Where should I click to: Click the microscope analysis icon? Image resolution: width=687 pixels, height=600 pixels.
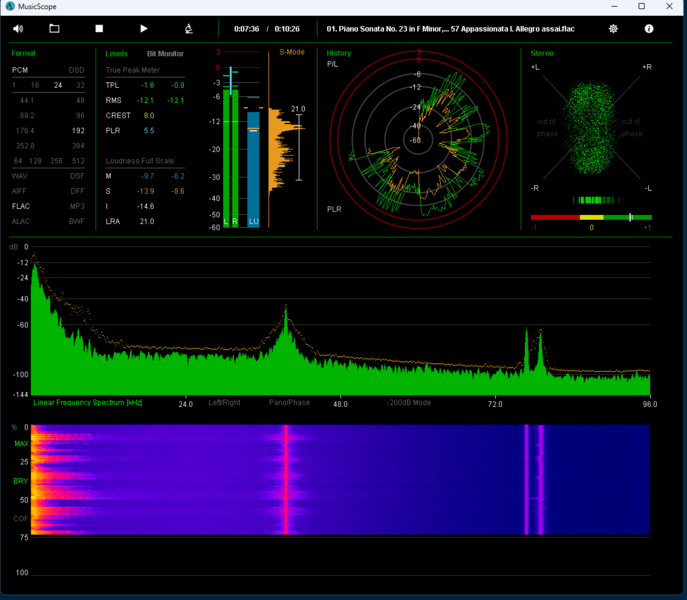coord(189,29)
